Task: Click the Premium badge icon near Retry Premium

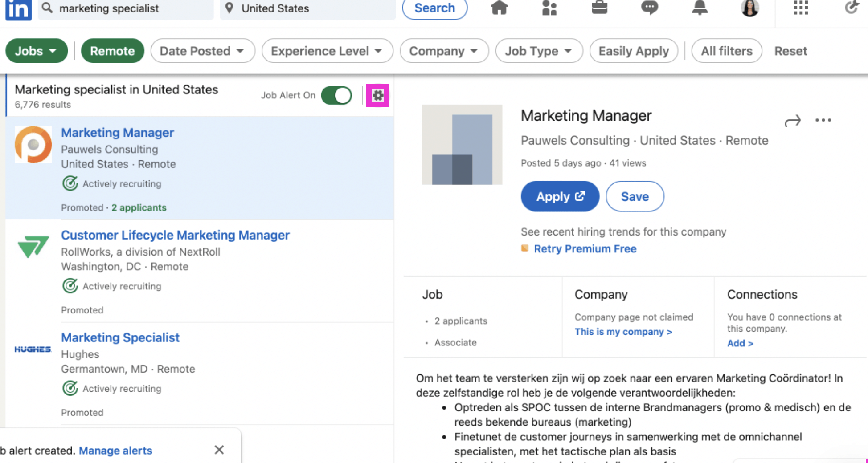Action: pos(525,248)
